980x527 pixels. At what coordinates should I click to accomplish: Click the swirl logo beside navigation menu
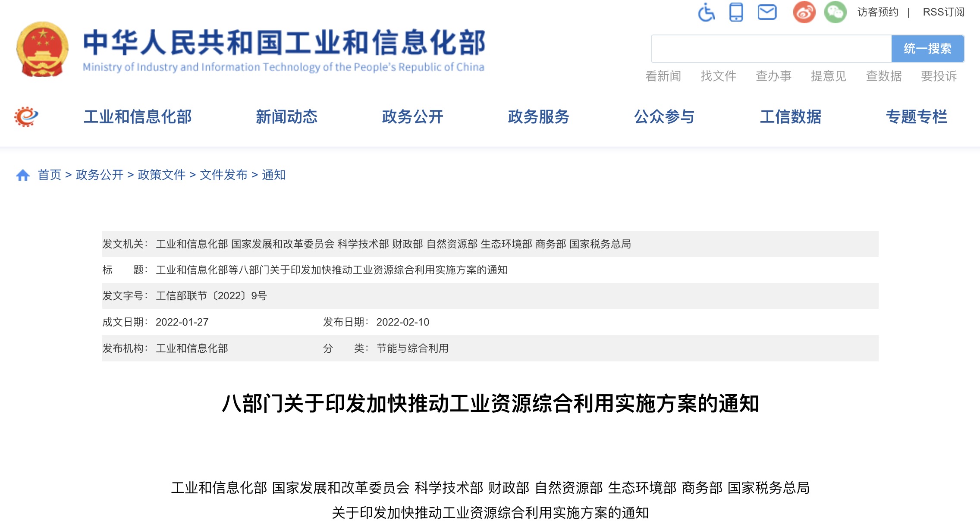coord(26,116)
